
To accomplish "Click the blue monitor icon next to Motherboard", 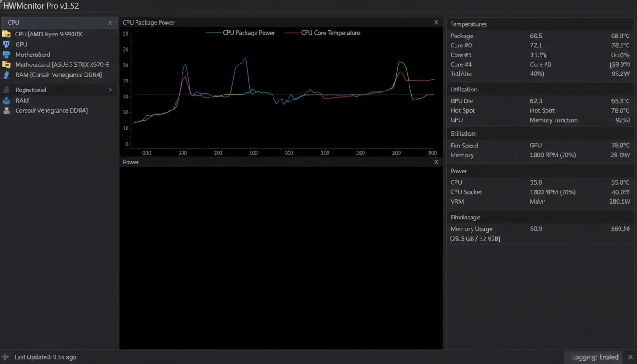I will [6, 55].
